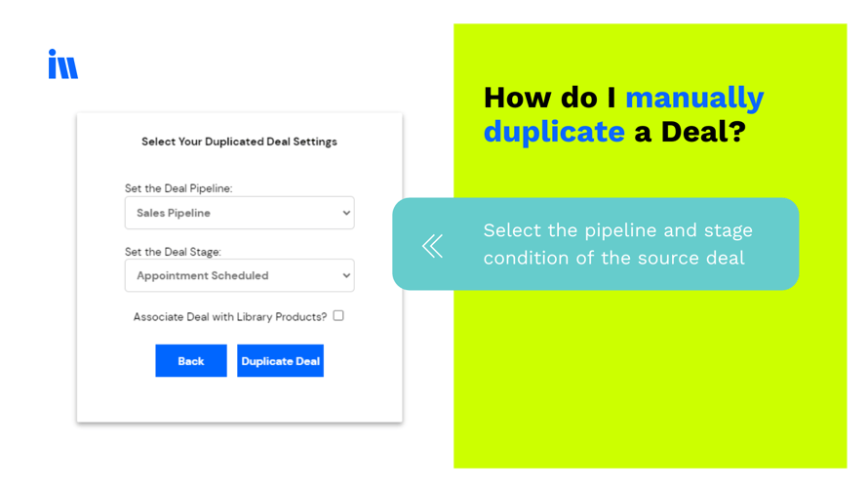Open the Sales Pipeline dropdown

tap(239, 213)
